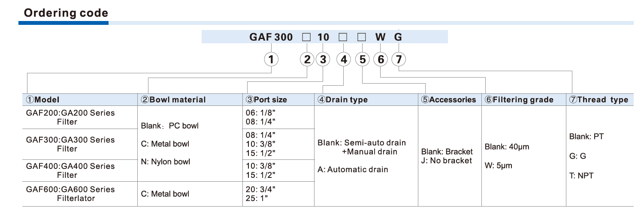Click the Port size column header

click(x=266, y=100)
